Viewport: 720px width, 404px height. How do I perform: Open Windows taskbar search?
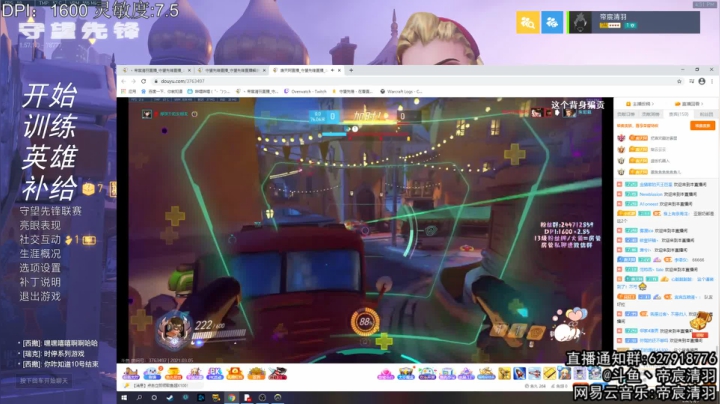[139, 398]
